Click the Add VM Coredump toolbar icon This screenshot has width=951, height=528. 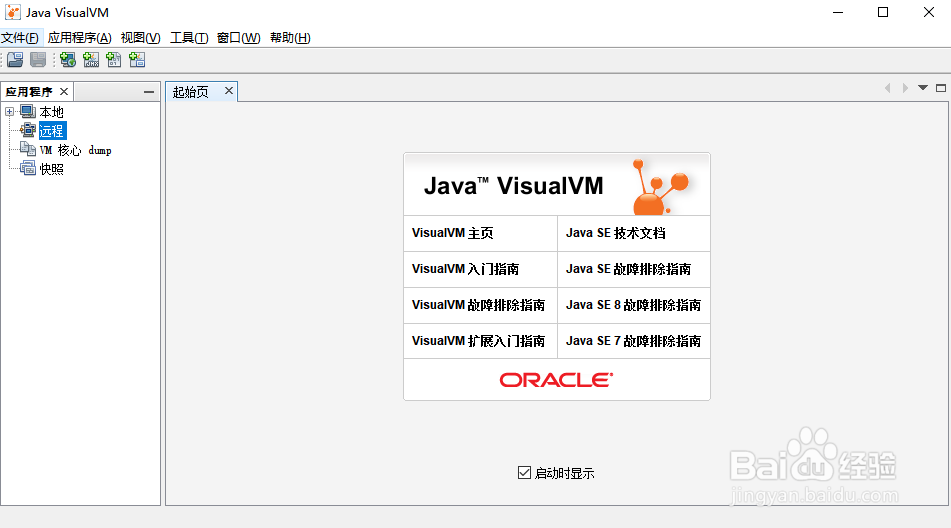(x=113, y=59)
